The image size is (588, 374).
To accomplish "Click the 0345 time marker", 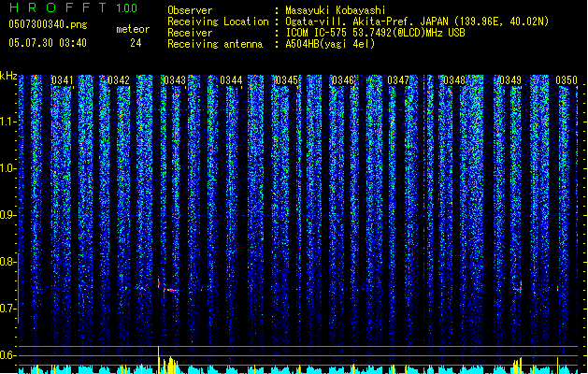I will pyautogui.click(x=287, y=80).
